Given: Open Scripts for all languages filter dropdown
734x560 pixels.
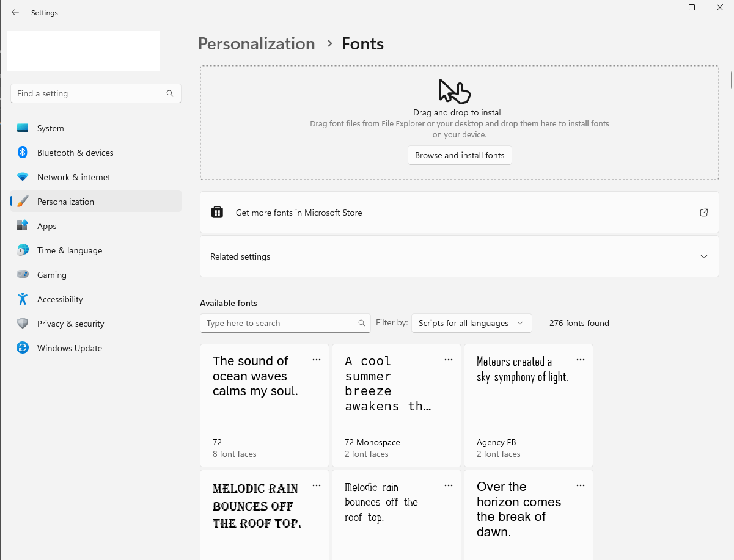Looking at the screenshot, I should click(x=471, y=323).
